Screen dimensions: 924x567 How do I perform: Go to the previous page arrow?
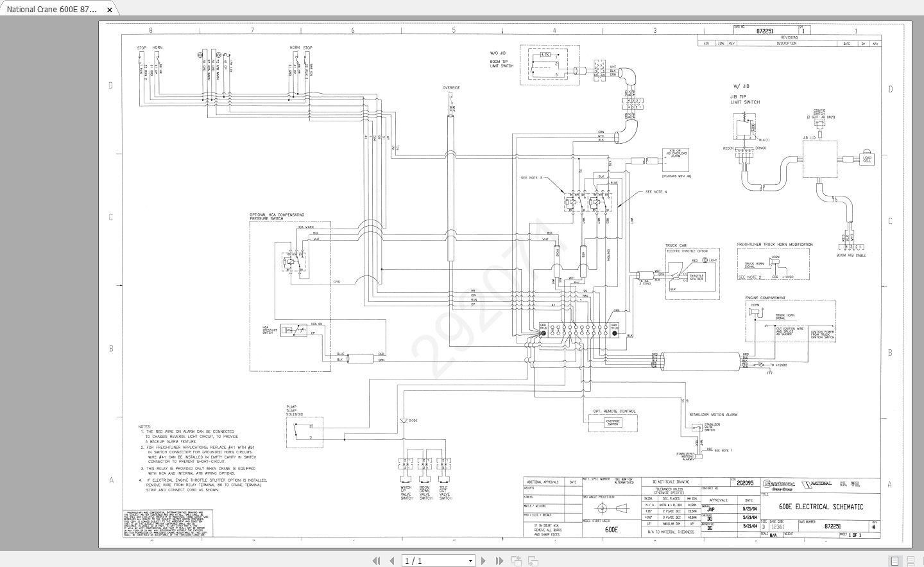[391, 560]
